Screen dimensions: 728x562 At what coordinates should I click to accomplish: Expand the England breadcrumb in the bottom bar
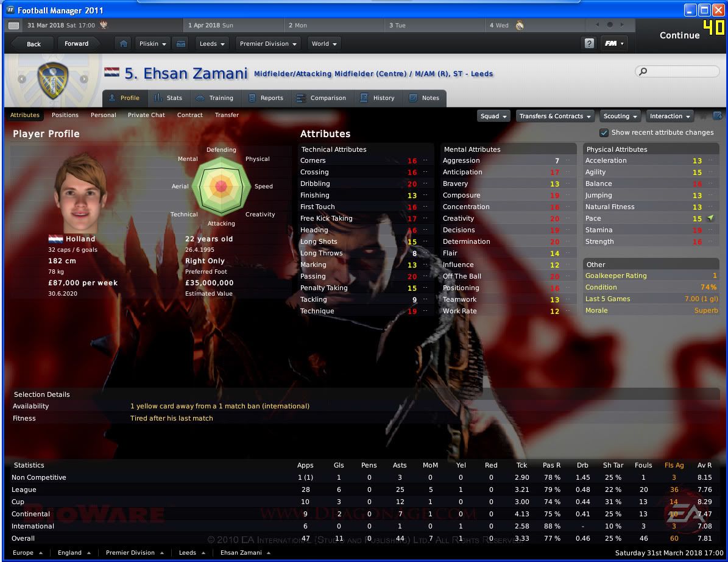pyautogui.click(x=74, y=553)
